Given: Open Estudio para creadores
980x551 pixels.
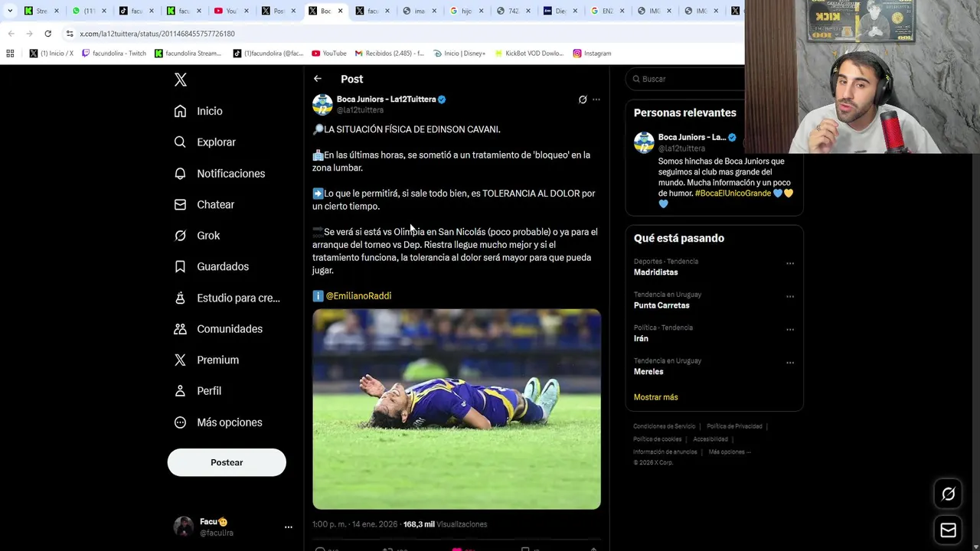Looking at the screenshot, I should coord(227,298).
